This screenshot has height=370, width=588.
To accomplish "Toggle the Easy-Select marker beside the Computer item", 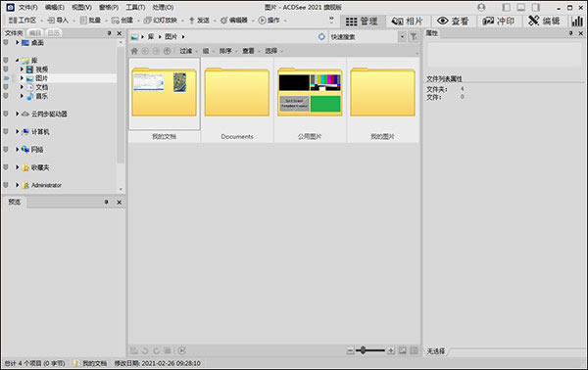I will click(x=6, y=132).
